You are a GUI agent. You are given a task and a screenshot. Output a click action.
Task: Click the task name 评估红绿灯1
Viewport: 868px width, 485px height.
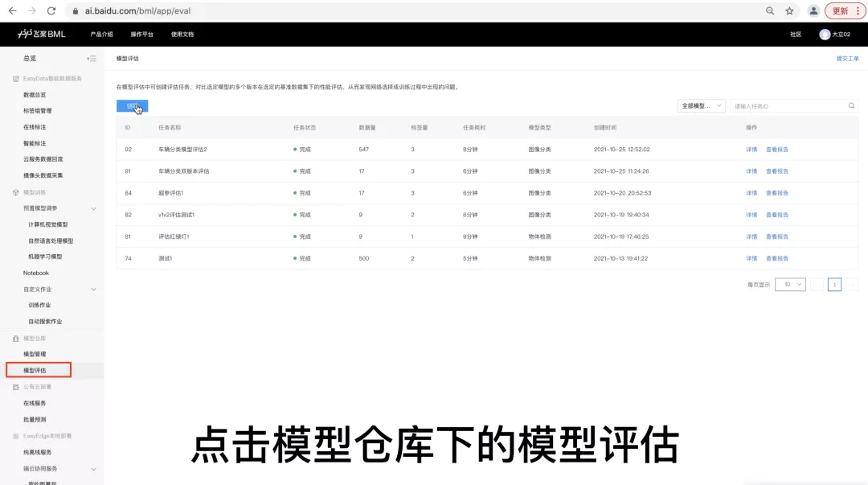click(x=174, y=236)
